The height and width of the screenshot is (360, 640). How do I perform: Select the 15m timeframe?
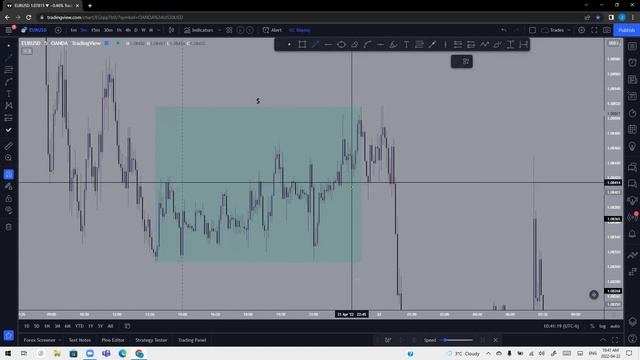95,30
